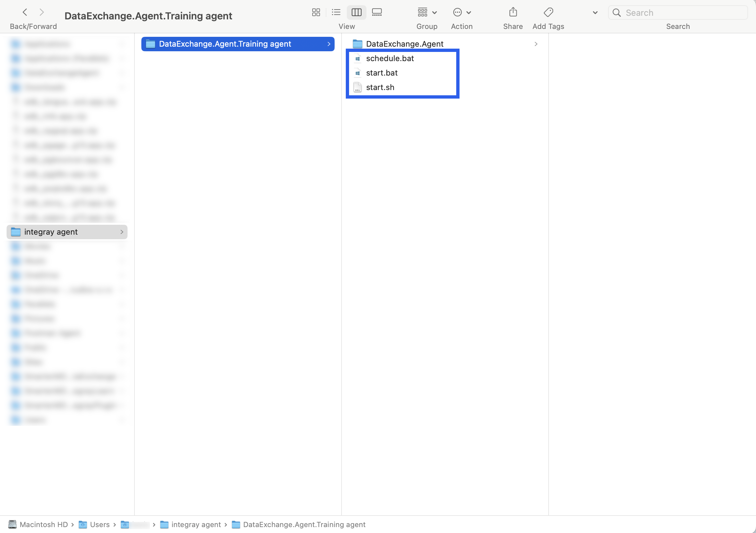Image resolution: width=756 pixels, height=533 pixels.
Task: Open the DataExchange.Agent folder
Action: point(404,44)
